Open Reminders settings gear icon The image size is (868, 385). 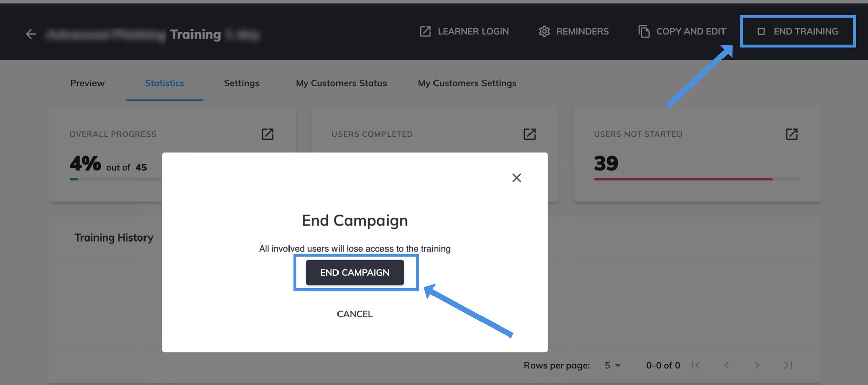(544, 31)
